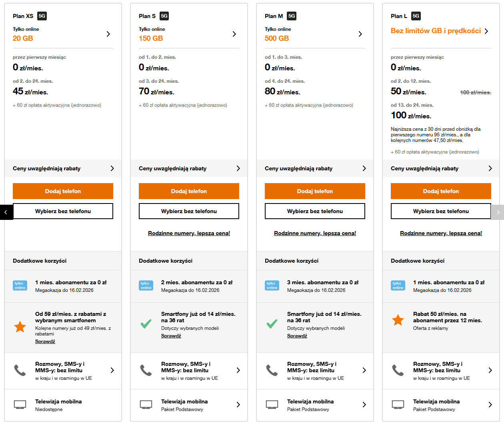Expand Rozmowy, SMS-y row in Plan L
504x425 pixels.
(x=490, y=371)
